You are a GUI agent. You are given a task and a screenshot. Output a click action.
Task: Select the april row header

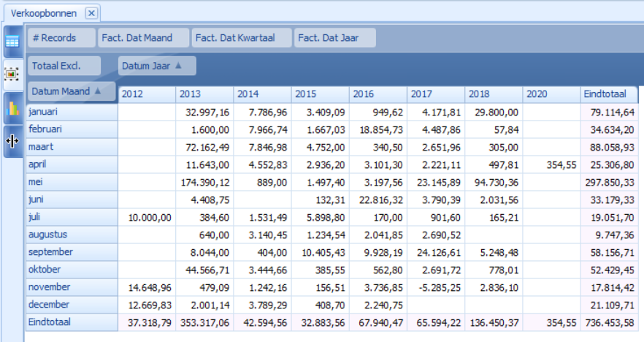click(x=72, y=164)
